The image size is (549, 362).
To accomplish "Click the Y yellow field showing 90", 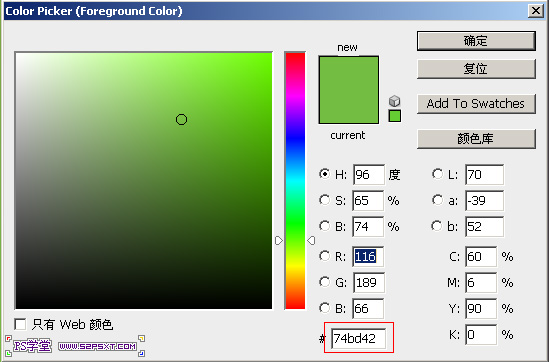I will [481, 308].
